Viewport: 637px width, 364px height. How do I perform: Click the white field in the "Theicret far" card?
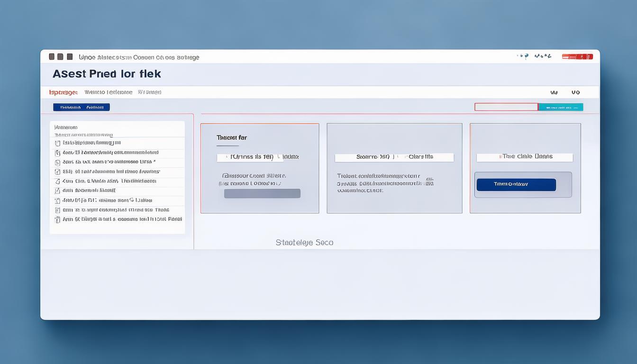250,157
